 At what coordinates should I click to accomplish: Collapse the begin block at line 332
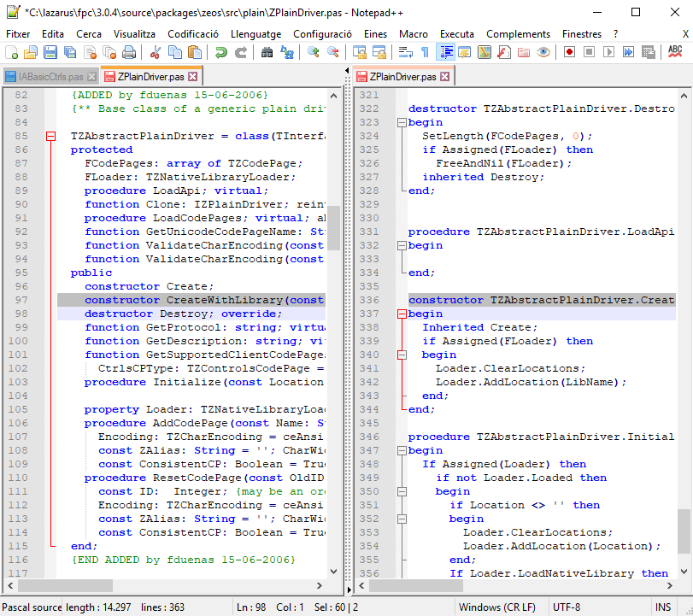402,246
